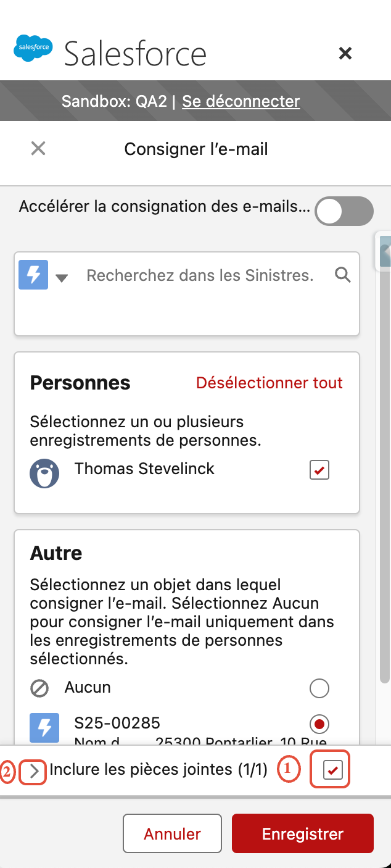Click the Enregistrer button
Screen dimensions: 391x868
[x=303, y=834]
